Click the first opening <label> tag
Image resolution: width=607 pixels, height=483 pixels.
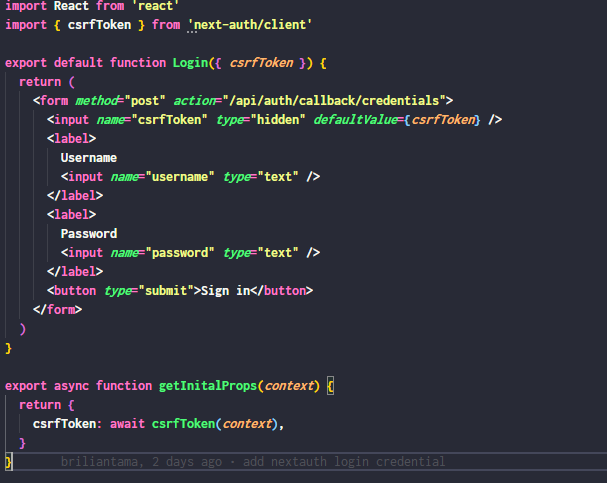[x=72, y=139]
